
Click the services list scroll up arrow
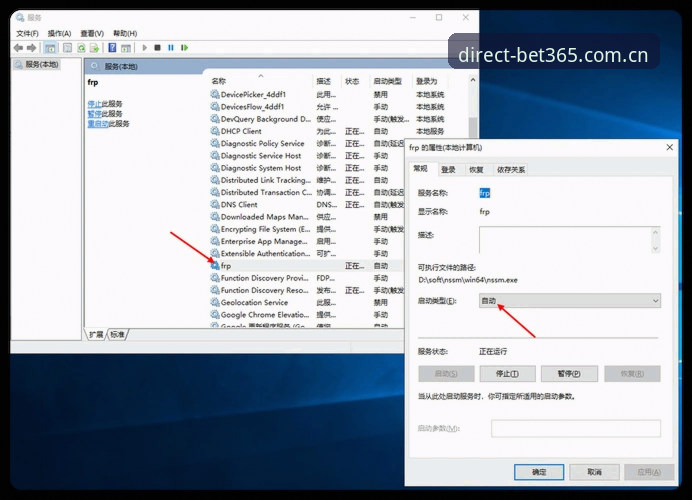point(473,80)
